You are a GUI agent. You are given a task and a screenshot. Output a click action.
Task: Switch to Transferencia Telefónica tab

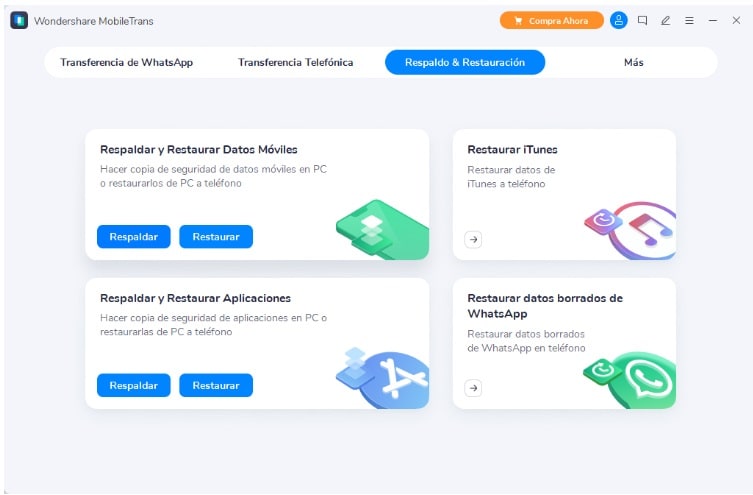[x=295, y=62]
